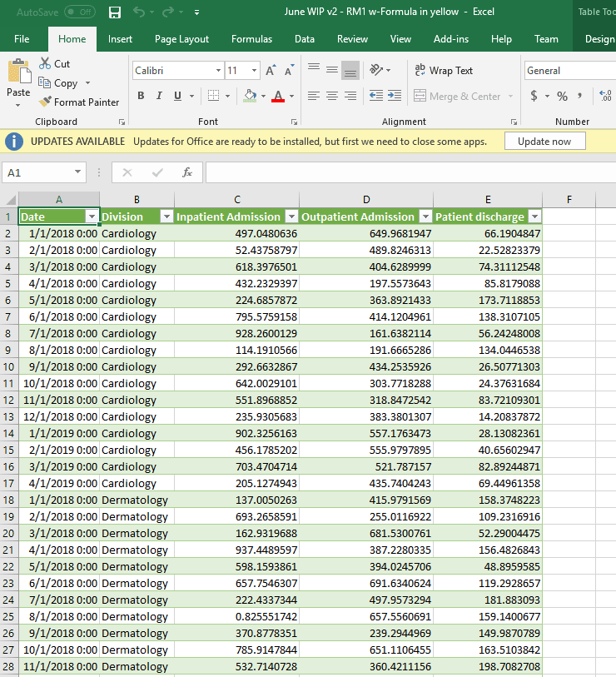
Task: Click the red Font Color button
Action: (278, 96)
